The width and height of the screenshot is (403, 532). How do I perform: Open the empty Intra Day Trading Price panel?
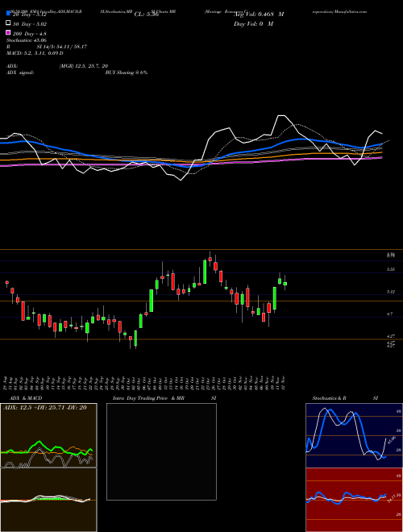point(161,451)
